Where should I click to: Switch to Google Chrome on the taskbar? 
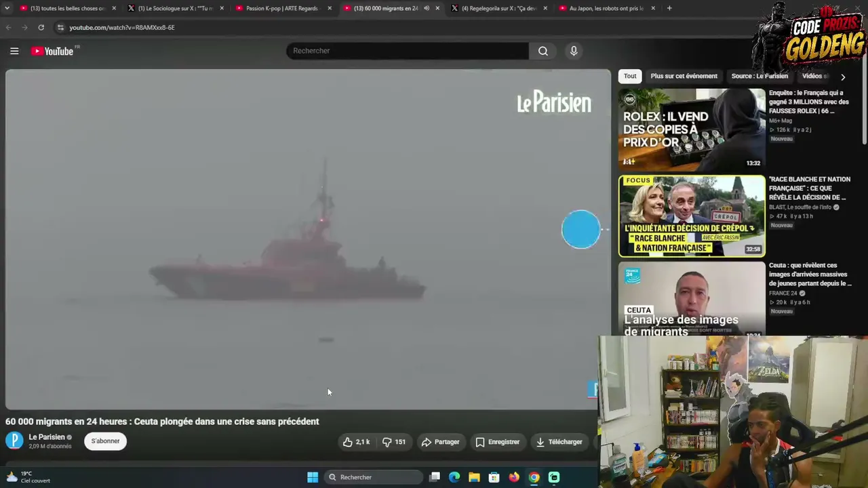[534, 477]
